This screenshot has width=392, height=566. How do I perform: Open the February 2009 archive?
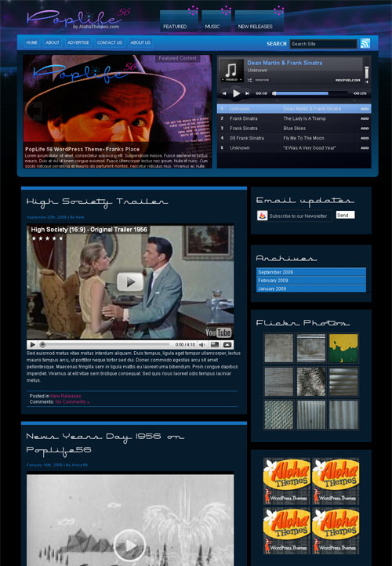click(311, 281)
